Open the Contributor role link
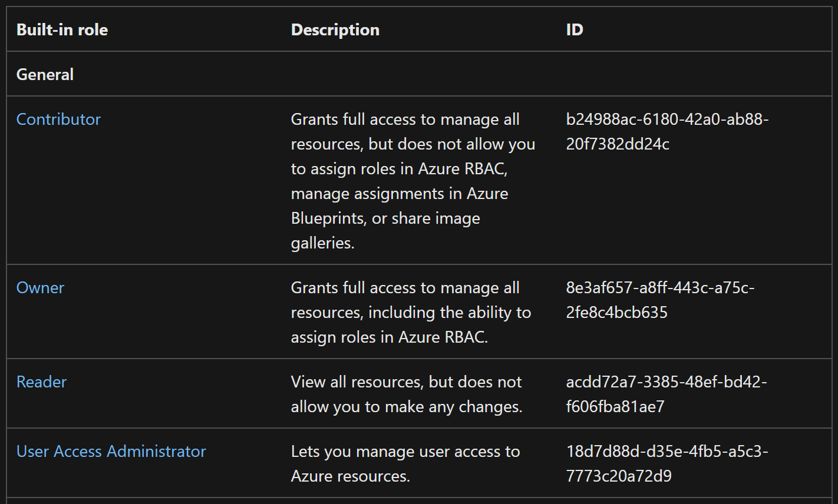 pos(58,120)
